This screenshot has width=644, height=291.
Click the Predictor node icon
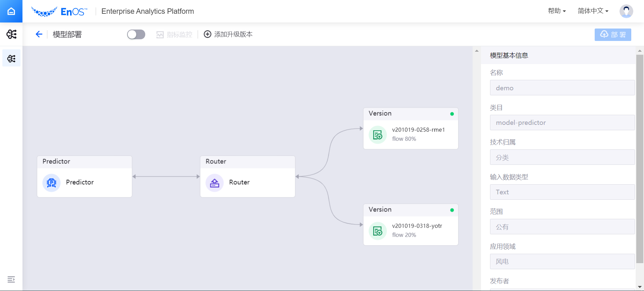click(x=51, y=183)
